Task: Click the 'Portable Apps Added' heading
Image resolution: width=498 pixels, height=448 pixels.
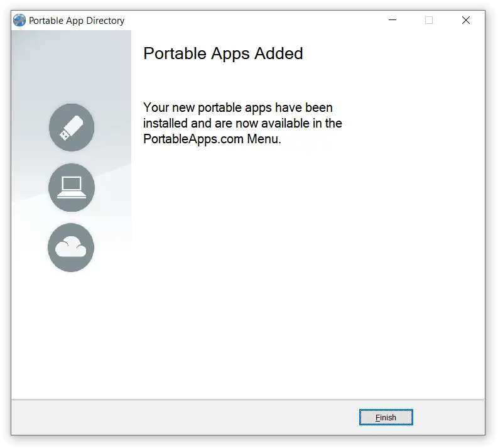Action: click(x=223, y=53)
